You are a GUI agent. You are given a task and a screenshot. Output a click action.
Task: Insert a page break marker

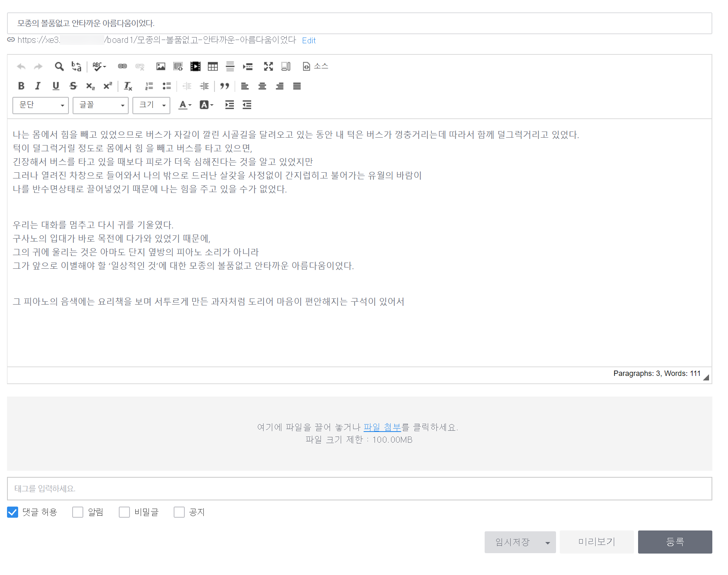[x=247, y=66]
